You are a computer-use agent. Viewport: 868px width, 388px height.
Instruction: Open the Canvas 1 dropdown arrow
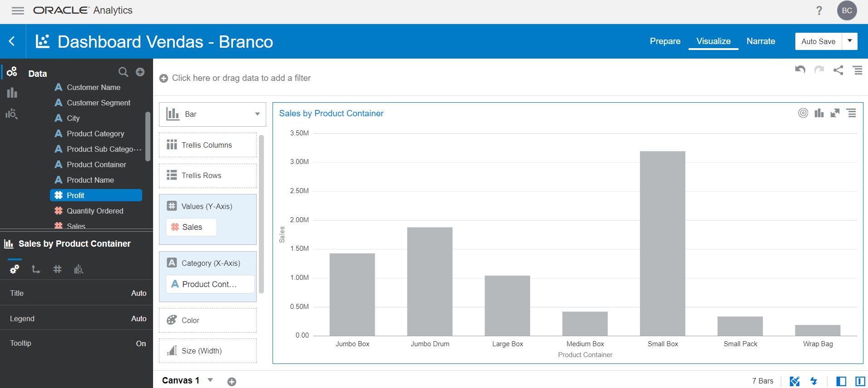pos(210,380)
